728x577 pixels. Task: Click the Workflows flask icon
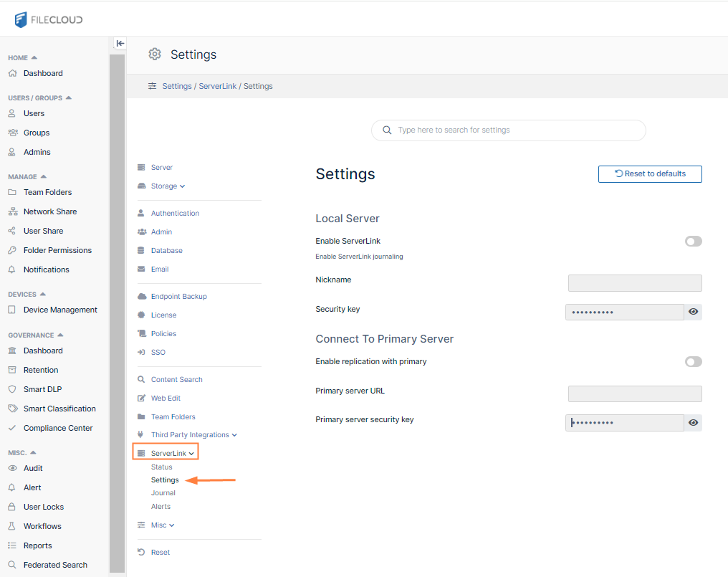pos(11,526)
